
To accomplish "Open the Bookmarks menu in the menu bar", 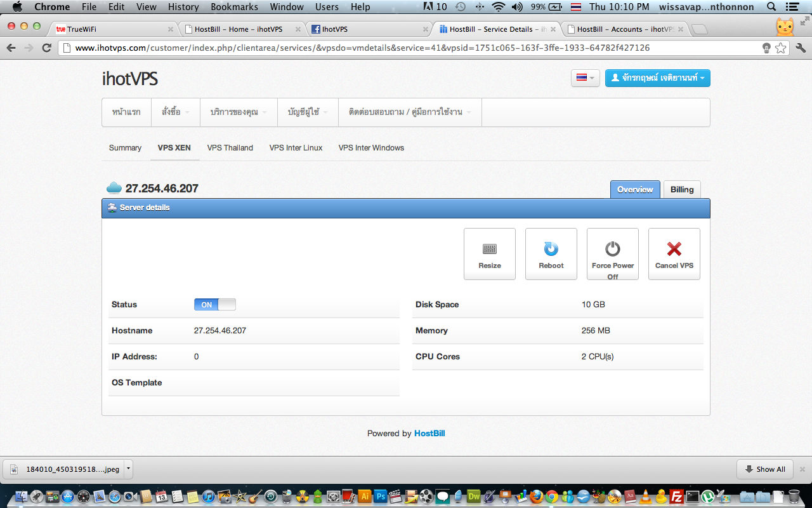I will tap(235, 7).
